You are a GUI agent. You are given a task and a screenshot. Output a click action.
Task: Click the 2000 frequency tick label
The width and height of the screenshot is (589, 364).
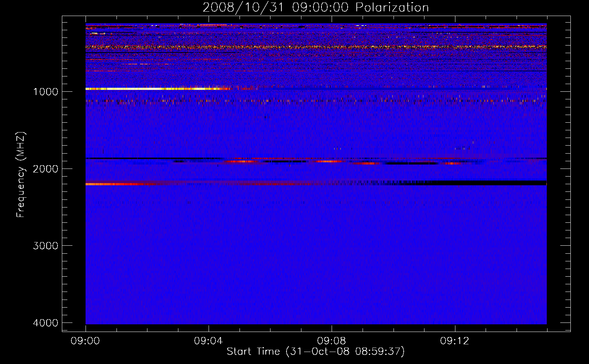[x=46, y=169]
